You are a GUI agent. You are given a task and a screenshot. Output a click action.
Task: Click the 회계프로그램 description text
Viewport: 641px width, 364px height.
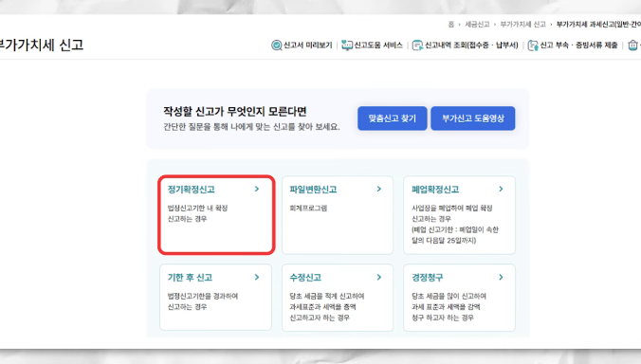[308, 208]
